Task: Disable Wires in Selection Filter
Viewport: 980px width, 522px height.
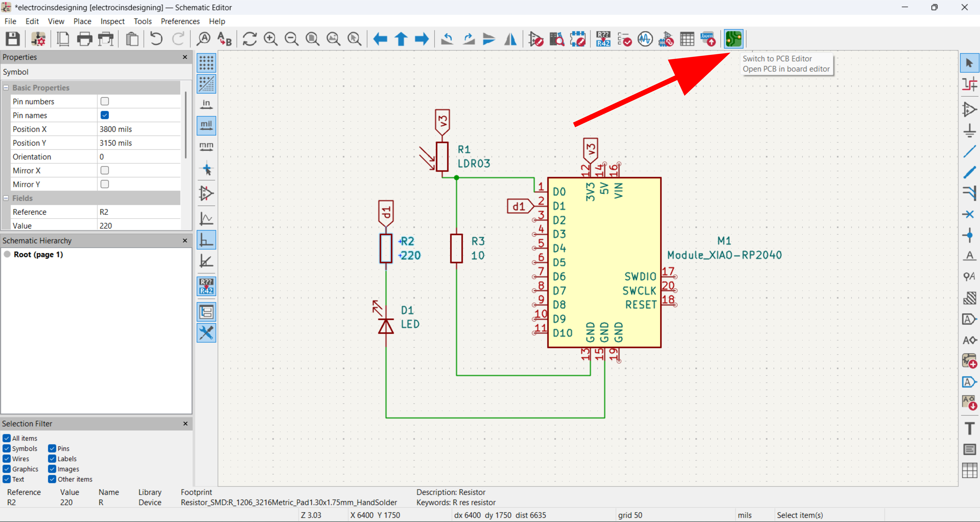Action: click(x=7, y=458)
